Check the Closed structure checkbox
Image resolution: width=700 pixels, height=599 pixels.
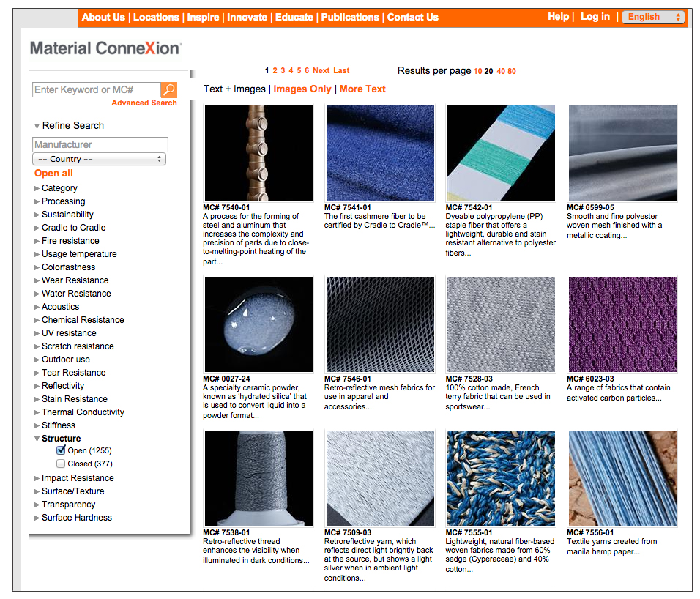[x=61, y=464]
